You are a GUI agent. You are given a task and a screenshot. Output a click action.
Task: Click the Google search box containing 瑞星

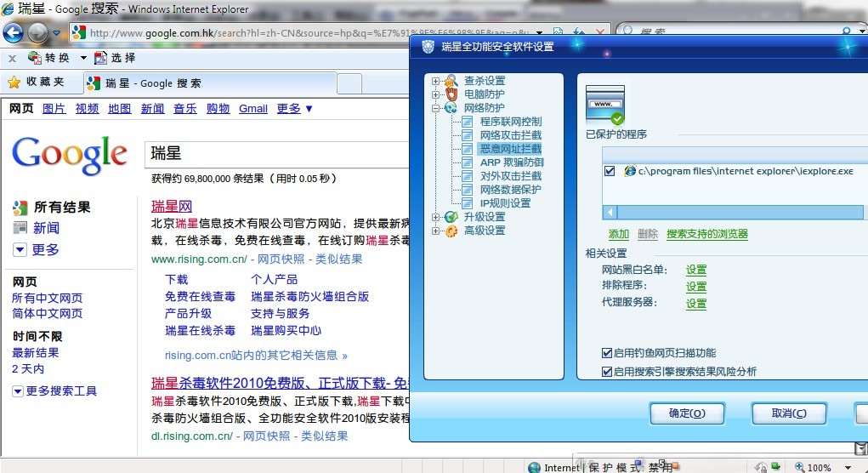point(277,154)
